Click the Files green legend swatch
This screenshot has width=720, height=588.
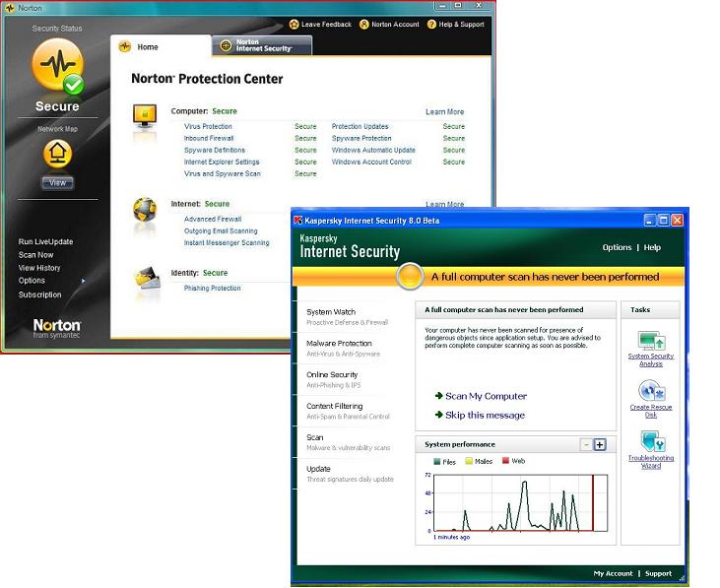436,461
